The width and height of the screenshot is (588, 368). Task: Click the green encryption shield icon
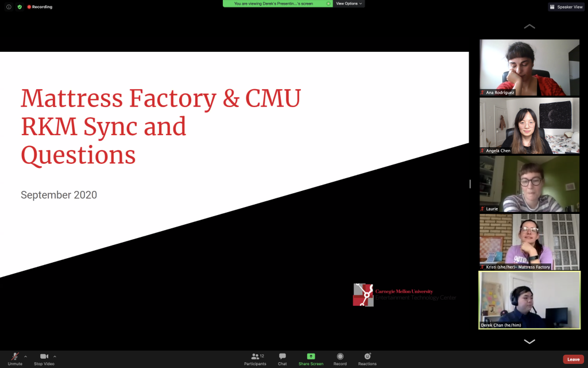tap(20, 7)
